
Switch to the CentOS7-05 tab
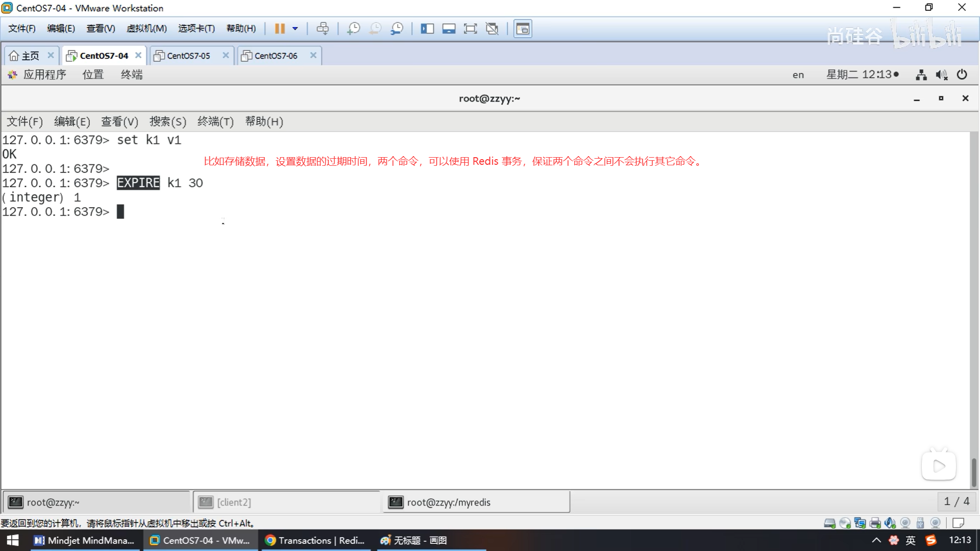click(x=188, y=56)
